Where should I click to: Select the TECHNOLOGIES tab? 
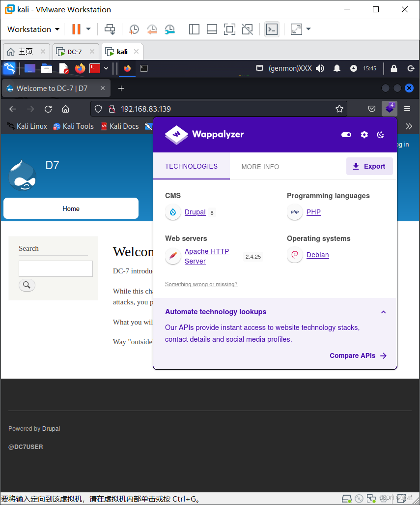click(191, 166)
